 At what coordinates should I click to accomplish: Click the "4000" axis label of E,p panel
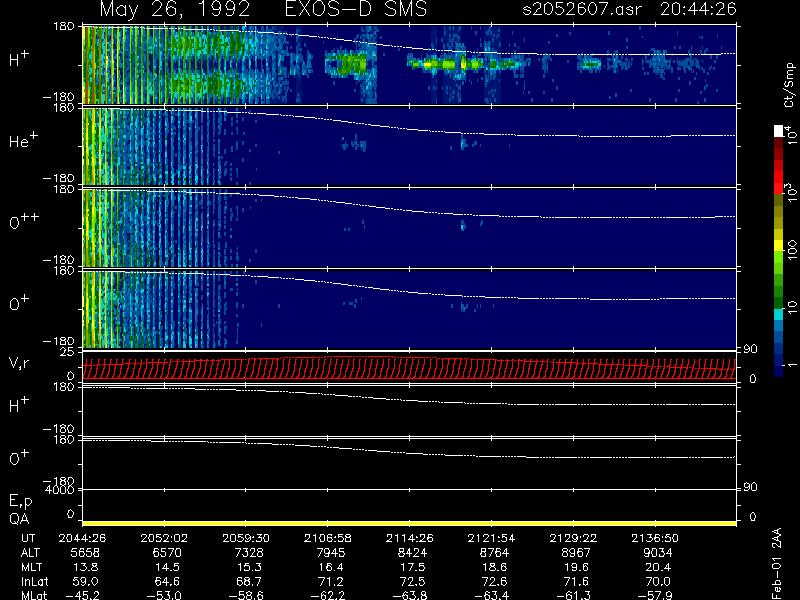click(59, 490)
